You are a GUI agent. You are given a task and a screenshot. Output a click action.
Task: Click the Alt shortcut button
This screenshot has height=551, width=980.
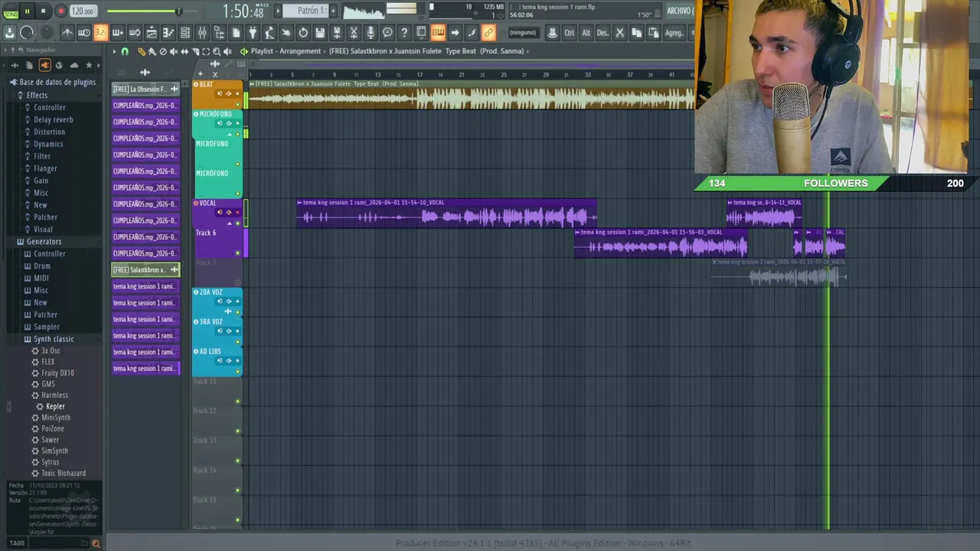click(x=586, y=33)
